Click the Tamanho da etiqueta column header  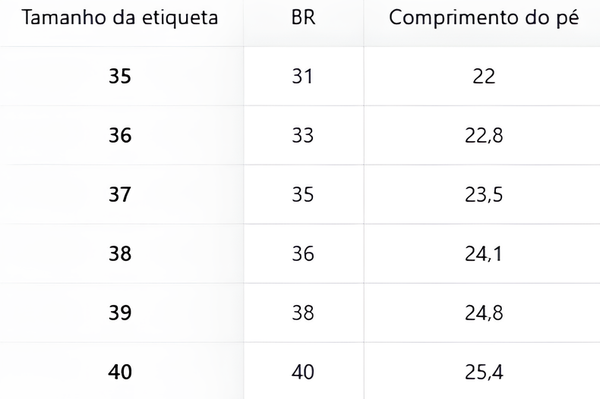tap(120, 18)
